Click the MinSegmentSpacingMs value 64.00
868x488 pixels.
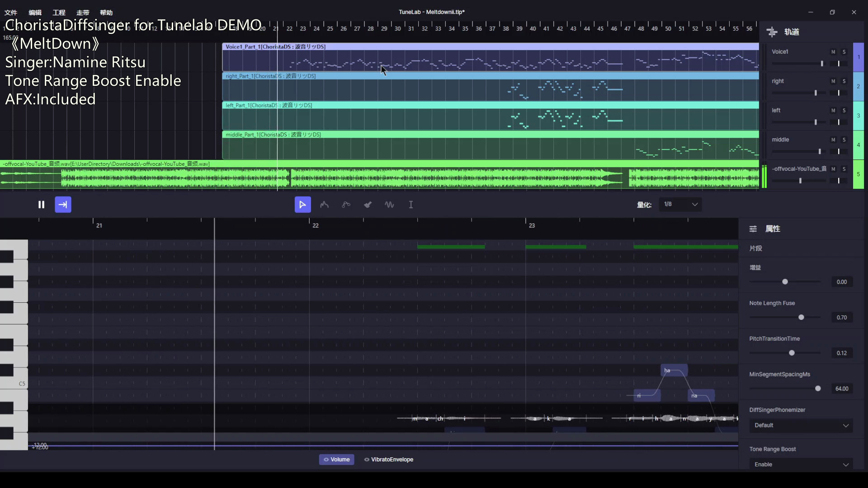click(x=842, y=389)
